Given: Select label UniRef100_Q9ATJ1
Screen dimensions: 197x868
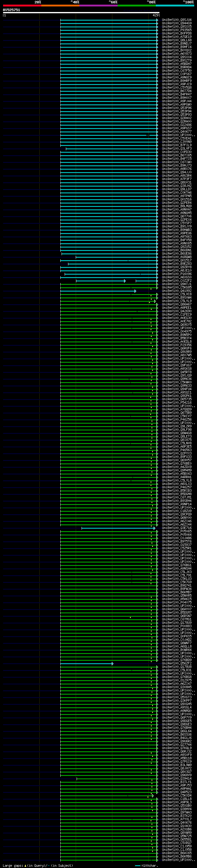Looking at the screenshot, I should (x=176, y=284).
